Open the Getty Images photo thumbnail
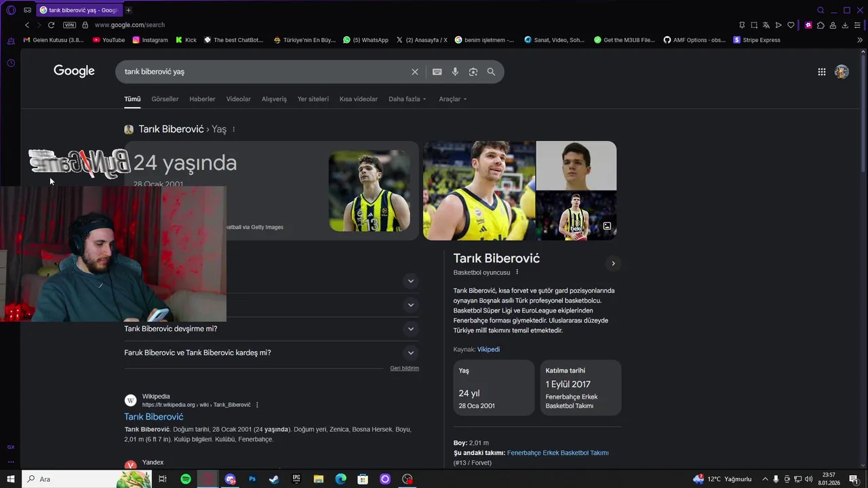The width and height of the screenshot is (868, 488). pos(370,190)
